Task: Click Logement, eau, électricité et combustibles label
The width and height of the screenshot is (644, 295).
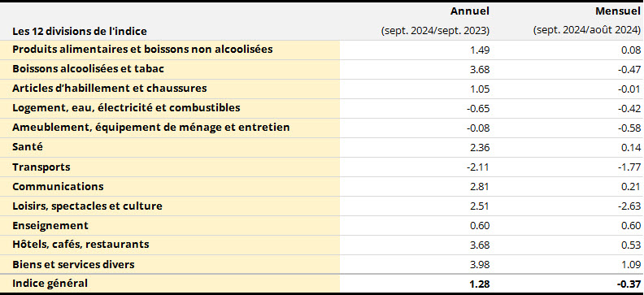Action: [x=126, y=108]
